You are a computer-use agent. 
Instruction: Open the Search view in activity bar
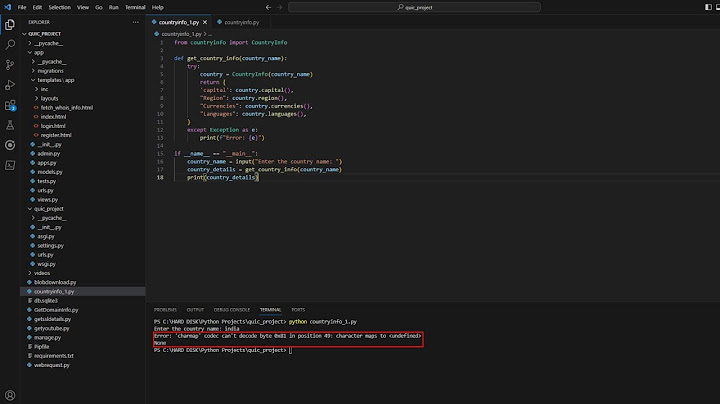click(11, 44)
